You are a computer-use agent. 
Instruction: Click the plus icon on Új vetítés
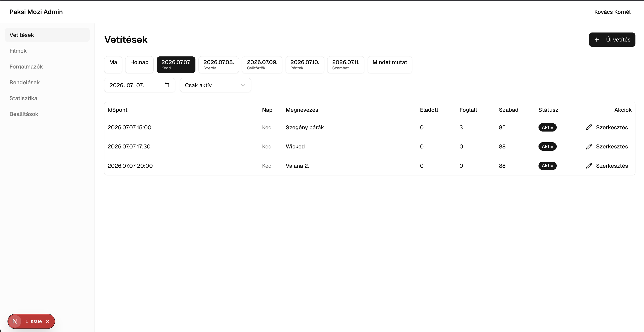597,40
